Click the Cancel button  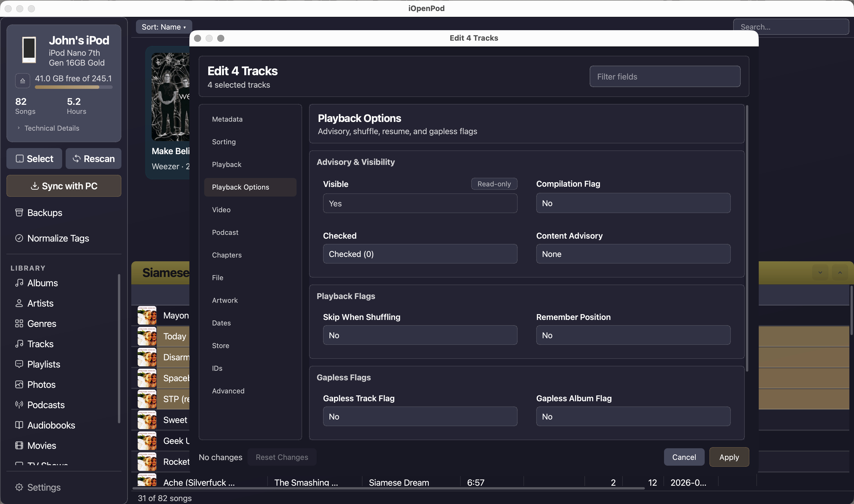684,457
